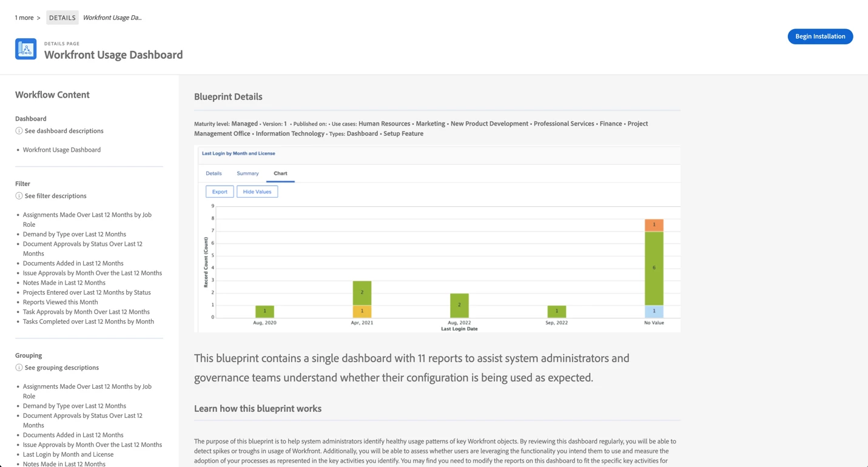Viewport: 868px width, 467px height.
Task: Click Document Approvals by Status item under Grouping
Action: tap(82, 420)
